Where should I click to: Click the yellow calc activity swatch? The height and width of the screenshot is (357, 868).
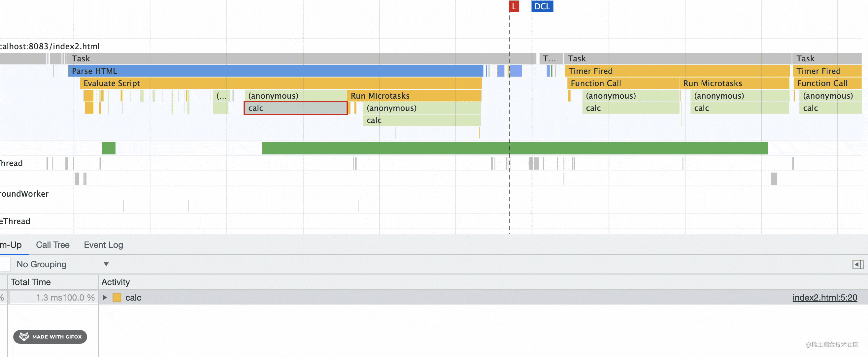pos(117,297)
